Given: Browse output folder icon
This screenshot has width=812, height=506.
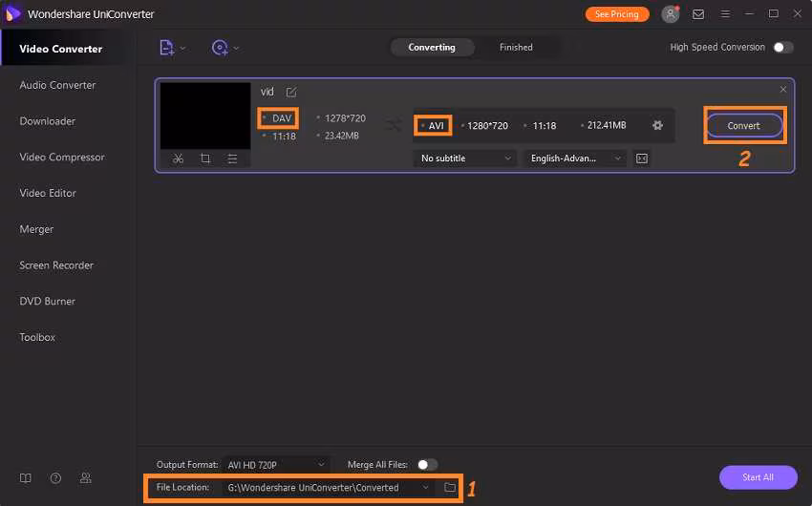Looking at the screenshot, I should point(450,487).
